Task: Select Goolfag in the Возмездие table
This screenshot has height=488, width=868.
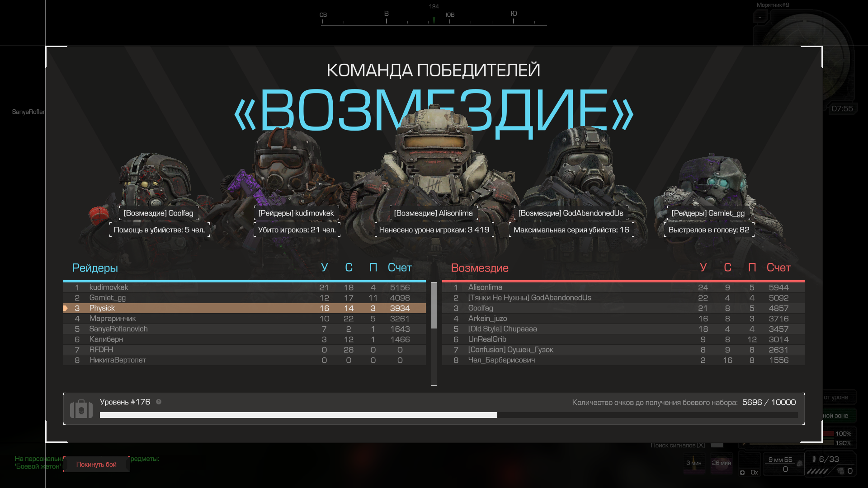Action: pyautogui.click(x=623, y=308)
